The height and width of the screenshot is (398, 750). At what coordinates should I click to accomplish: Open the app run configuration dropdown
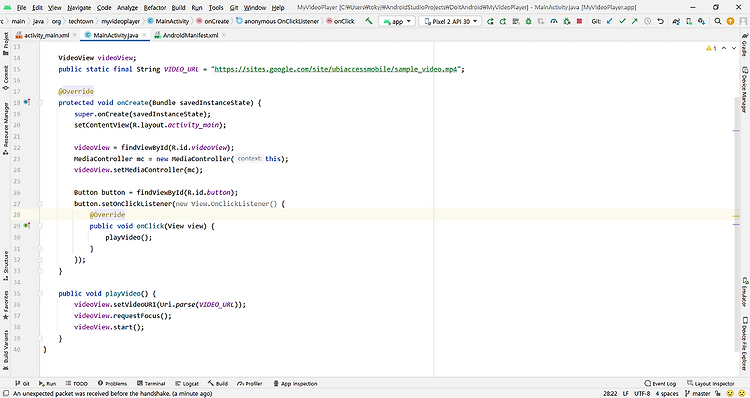click(396, 21)
